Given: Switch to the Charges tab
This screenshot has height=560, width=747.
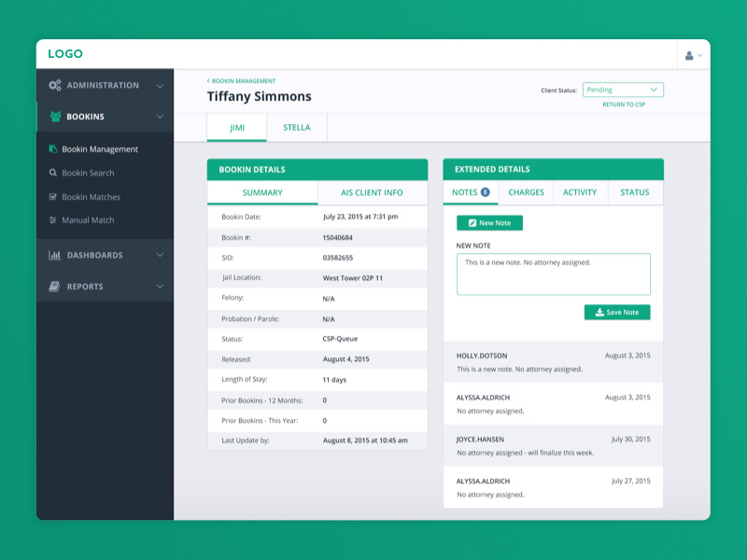Looking at the screenshot, I should pos(526,191).
